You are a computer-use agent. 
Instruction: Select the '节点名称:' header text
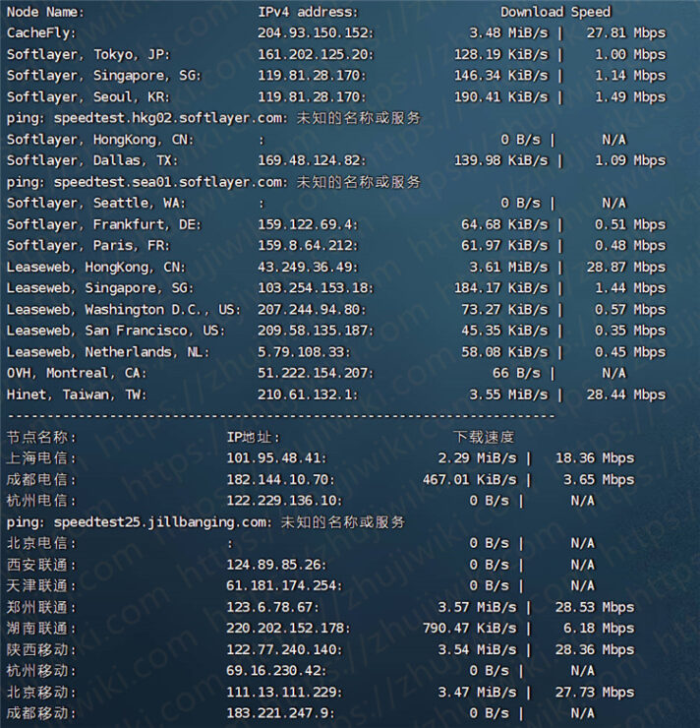[x=41, y=438]
